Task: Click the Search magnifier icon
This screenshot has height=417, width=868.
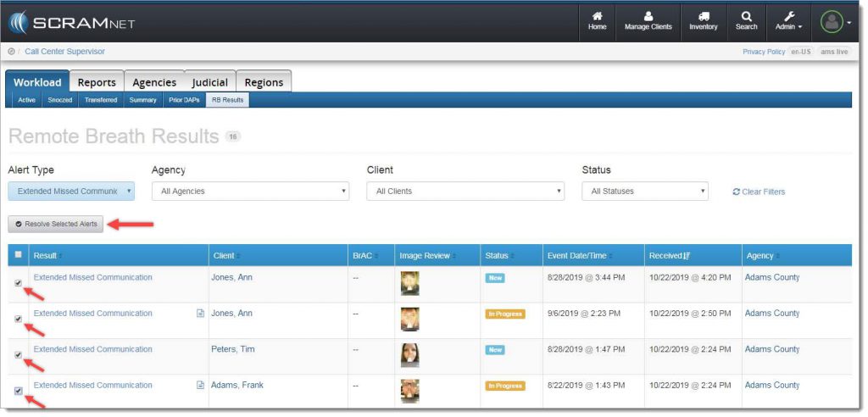Action: (x=746, y=16)
